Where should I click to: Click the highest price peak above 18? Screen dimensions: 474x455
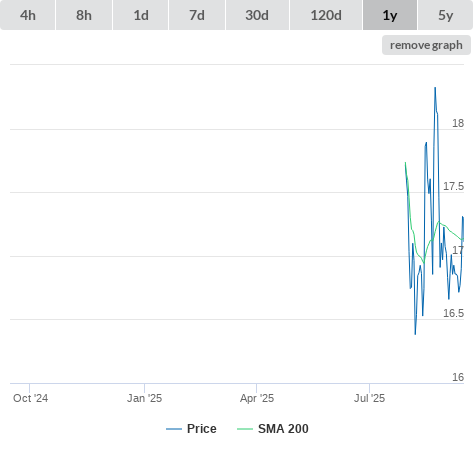435,88
